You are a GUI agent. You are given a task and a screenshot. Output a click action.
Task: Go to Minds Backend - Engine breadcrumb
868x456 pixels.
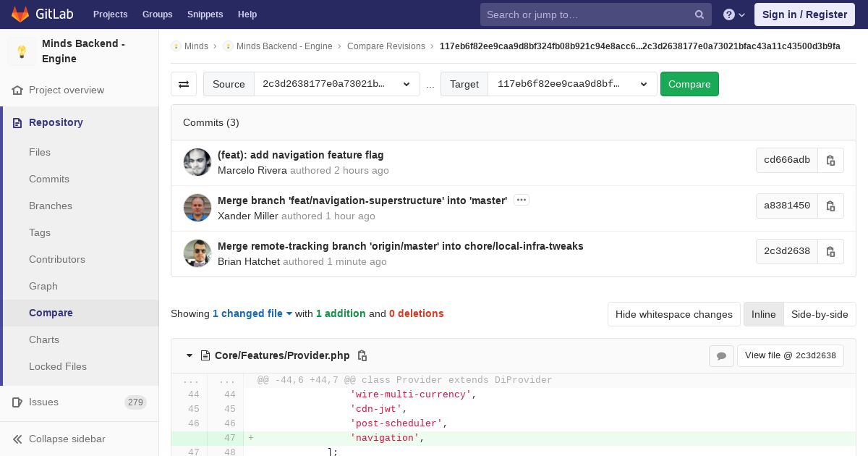click(x=284, y=46)
